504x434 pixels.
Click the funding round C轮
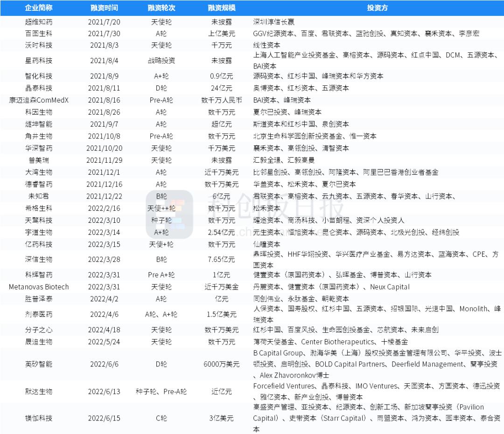[x=161, y=418]
